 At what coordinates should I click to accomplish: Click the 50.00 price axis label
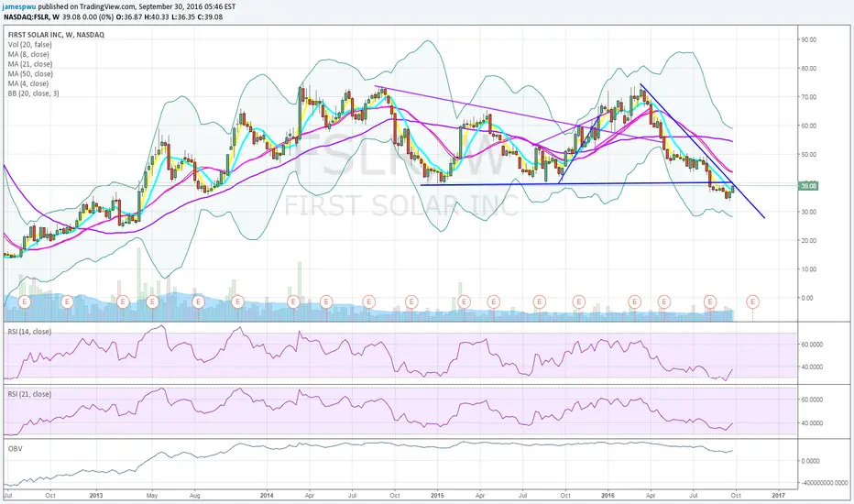pyautogui.click(x=808, y=155)
